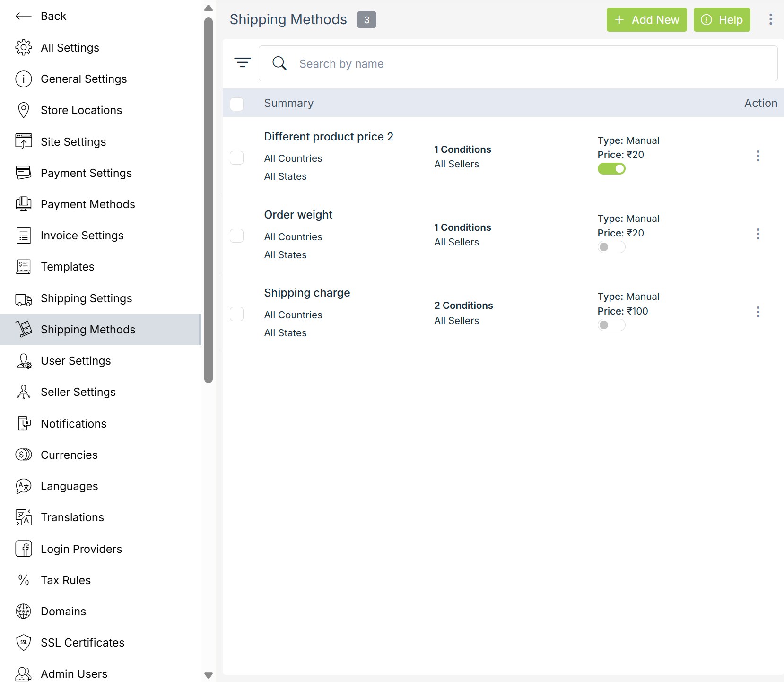The height and width of the screenshot is (682, 784).
Task: Select all rows with header checkbox
Action: coord(236,104)
